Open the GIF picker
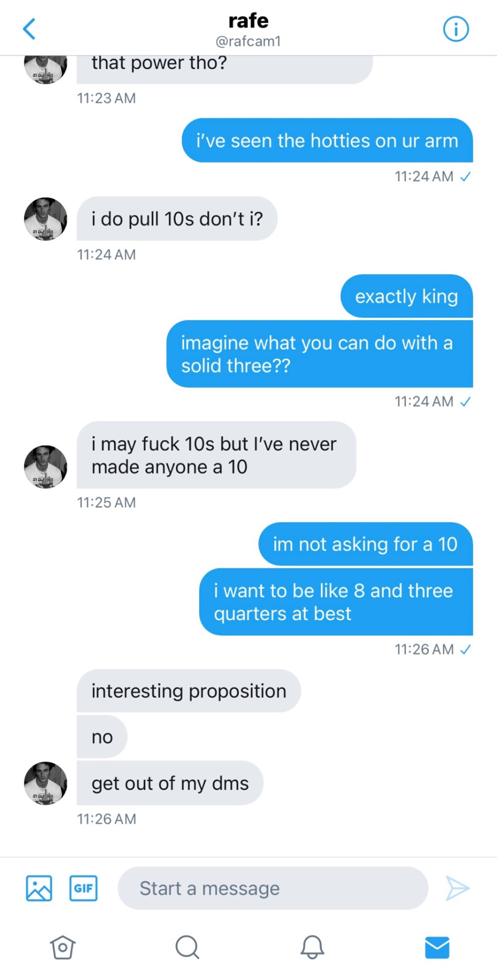The height and width of the screenshot is (980, 497). 83,888
